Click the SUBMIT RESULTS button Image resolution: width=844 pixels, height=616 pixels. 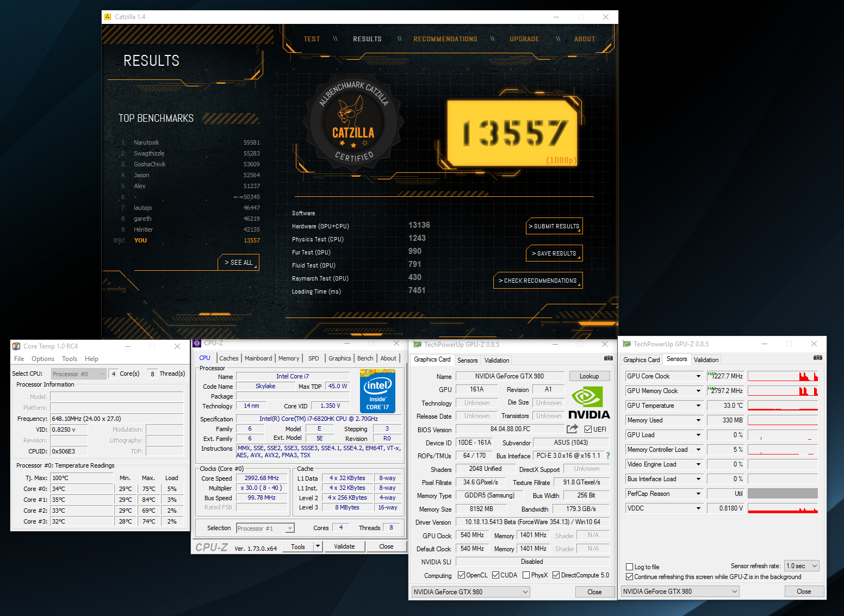click(554, 226)
